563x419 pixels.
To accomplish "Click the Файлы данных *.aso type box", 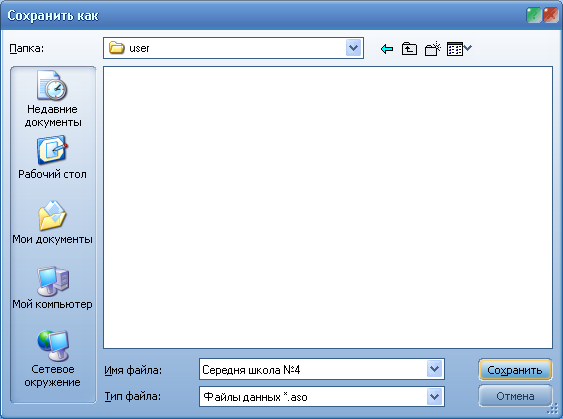I will tap(313, 397).
